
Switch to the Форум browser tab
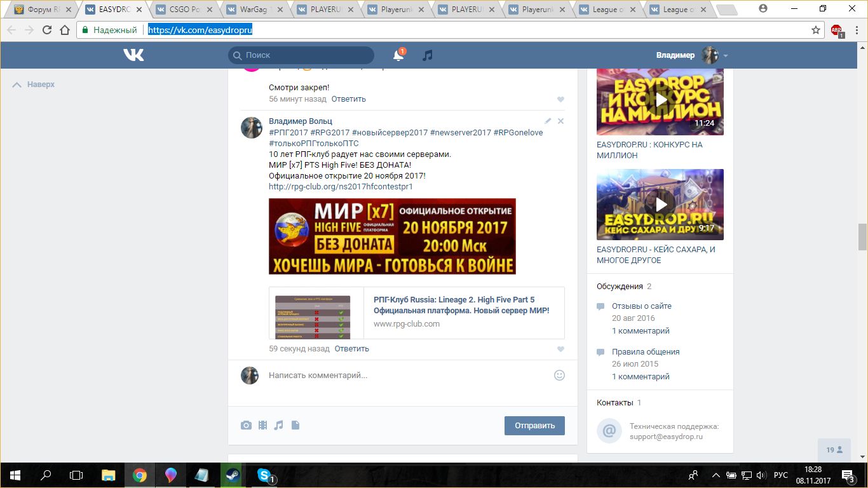(43, 10)
